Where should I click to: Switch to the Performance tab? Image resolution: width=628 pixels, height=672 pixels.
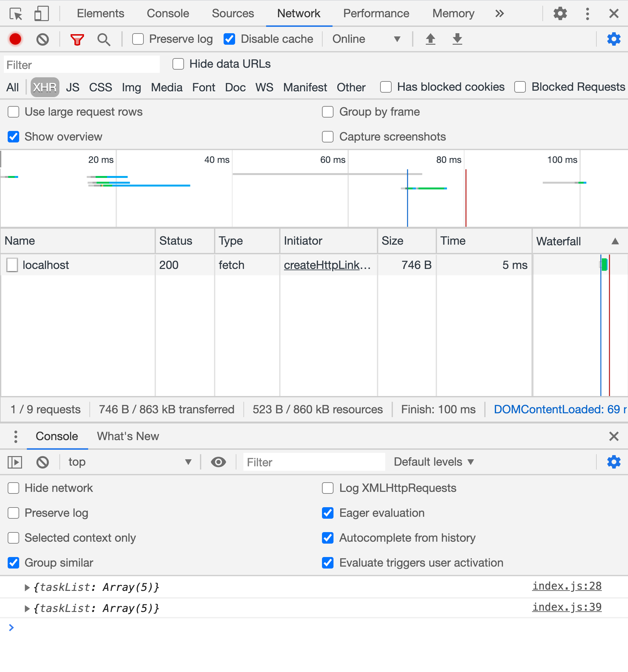[x=376, y=13]
